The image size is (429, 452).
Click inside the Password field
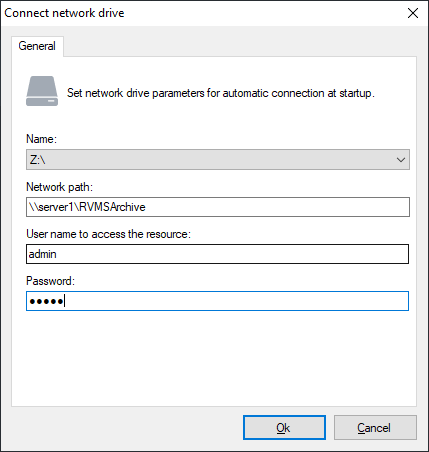point(218,301)
